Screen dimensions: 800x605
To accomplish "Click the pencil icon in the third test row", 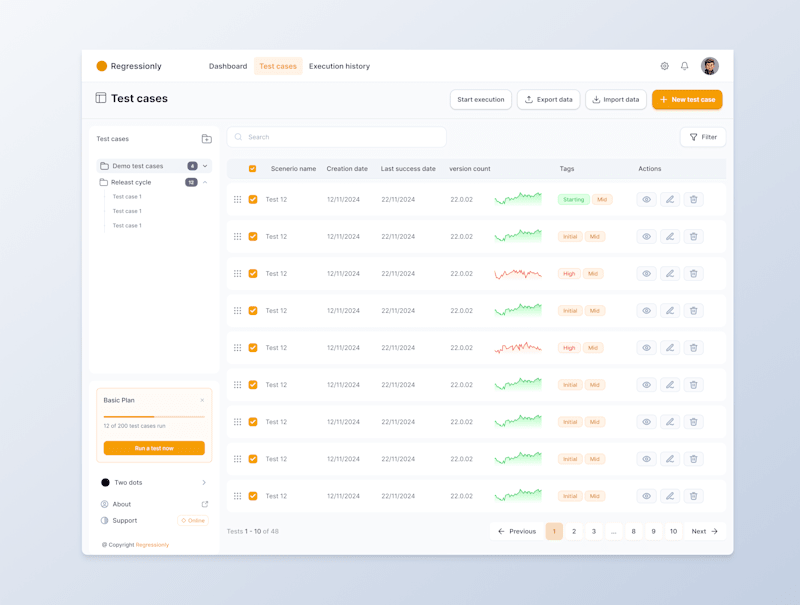I will (670, 273).
